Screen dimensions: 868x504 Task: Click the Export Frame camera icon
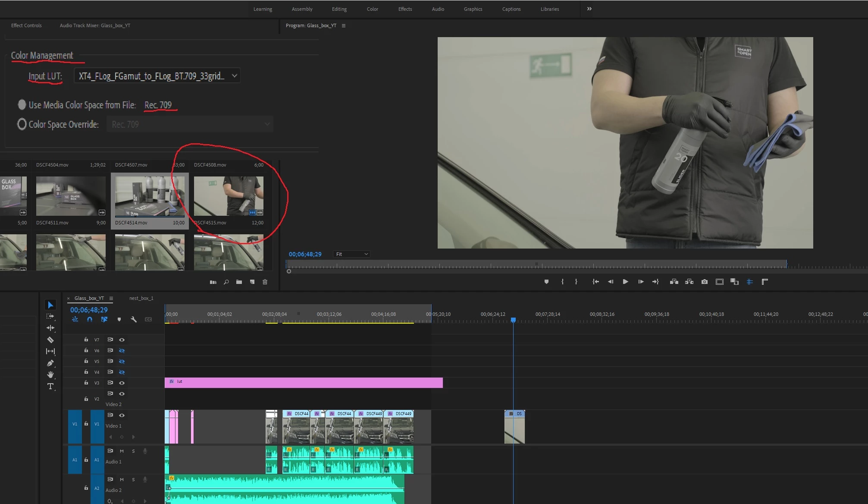click(x=704, y=282)
